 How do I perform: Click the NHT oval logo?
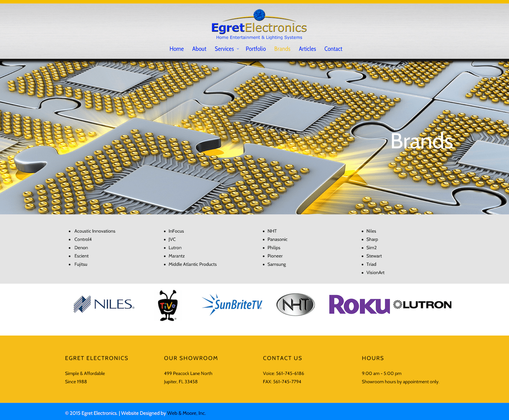coord(296,304)
